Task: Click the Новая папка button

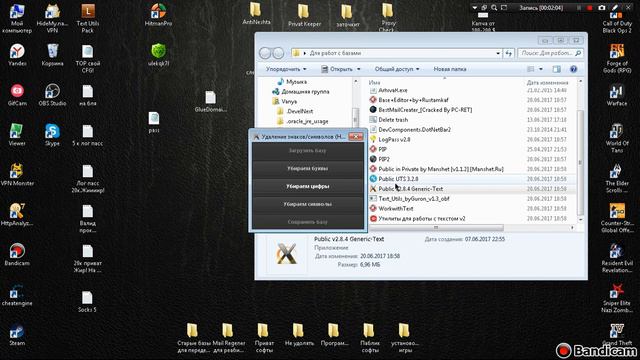Action: [x=450, y=69]
